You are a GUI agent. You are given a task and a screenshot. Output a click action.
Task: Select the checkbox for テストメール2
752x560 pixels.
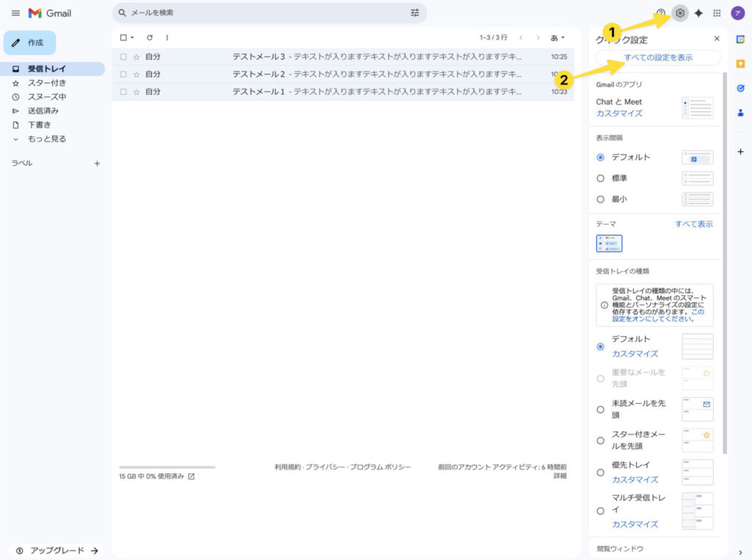click(123, 74)
